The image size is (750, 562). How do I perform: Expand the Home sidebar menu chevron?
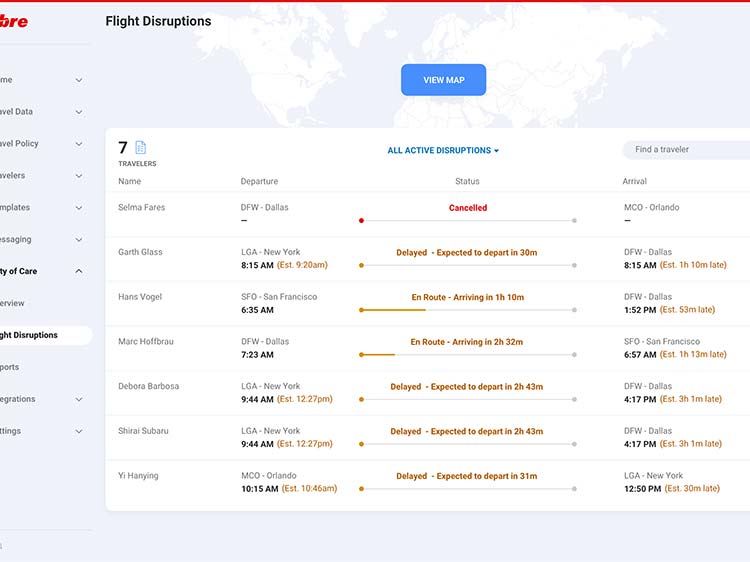click(79, 80)
